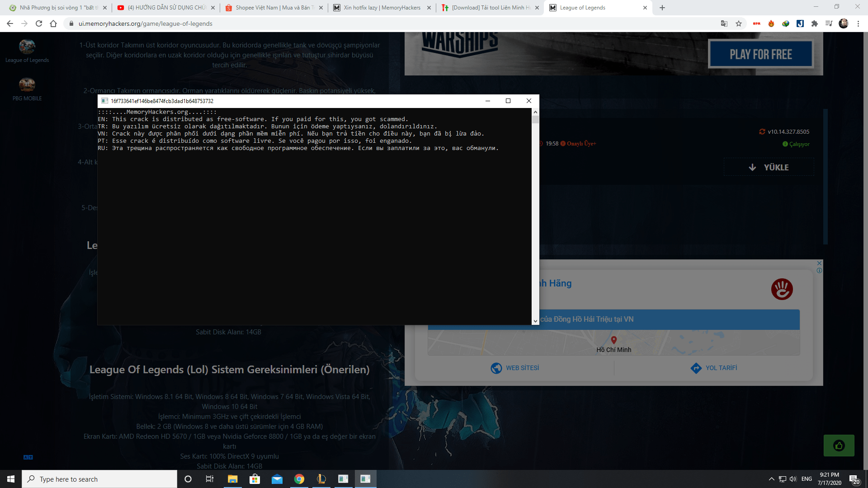
Task: Click the volume speaker tray icon
Action: coord(793,479)
